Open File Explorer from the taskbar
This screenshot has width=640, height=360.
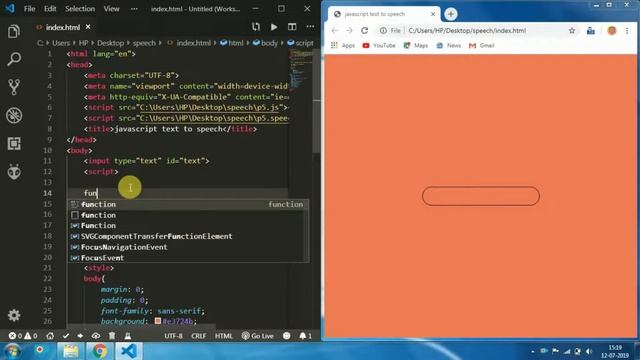[71, 351]
